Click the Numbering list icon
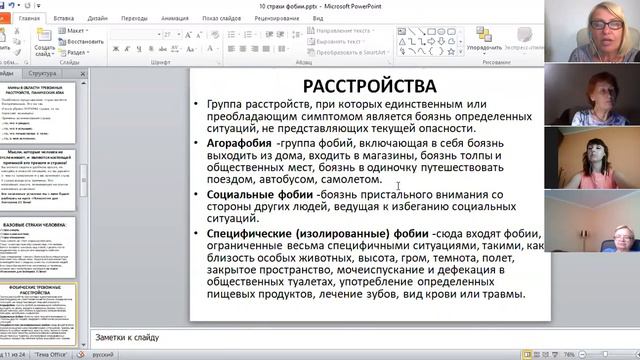The width and height of the screenshot is (640, 360). (x=249, y=35)
